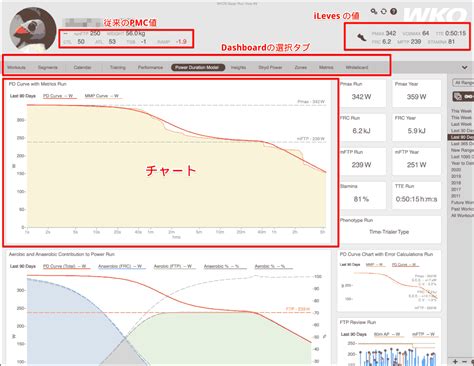The width and height of the screenshot is (474, 366).
Task: Click the FRC Year 5.9 kJ tile
Action: tap(417, 127)
